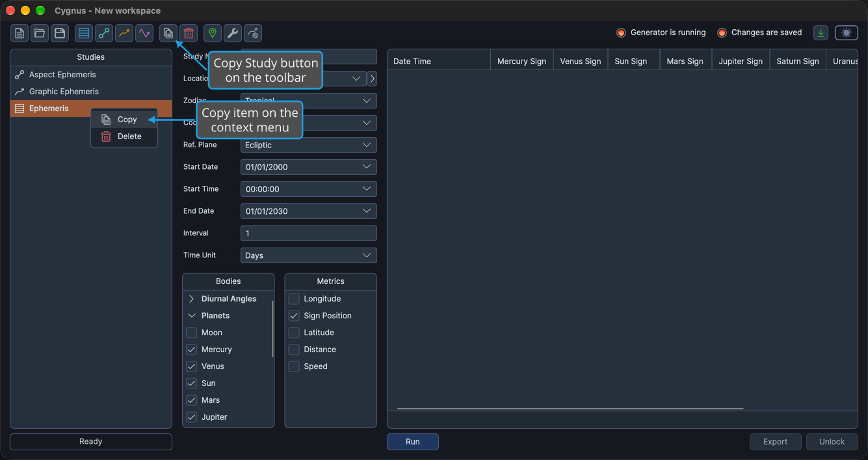Save workspace with floppy disk icon
The height and width of the screenshot is (460, 868).
click(x=60, y=33)
